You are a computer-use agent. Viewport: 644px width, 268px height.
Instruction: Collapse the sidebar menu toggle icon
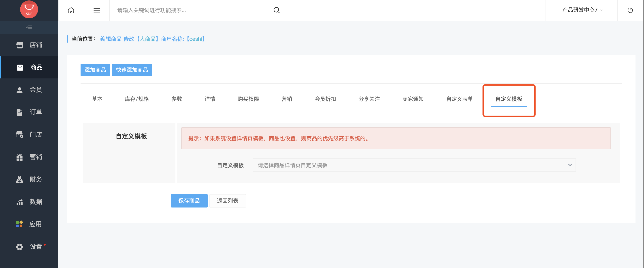(x=29, y=27)
